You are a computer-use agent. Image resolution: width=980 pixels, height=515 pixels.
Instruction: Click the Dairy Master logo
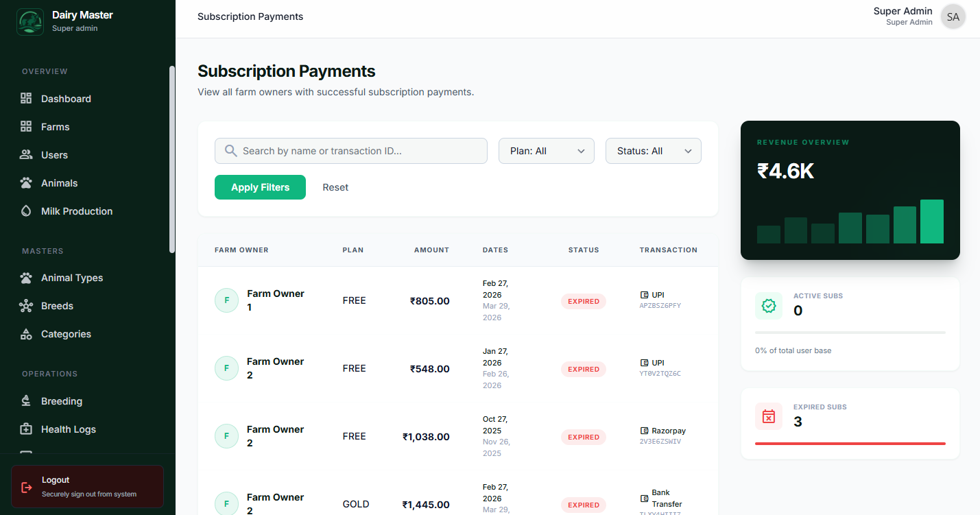point(29,21)
